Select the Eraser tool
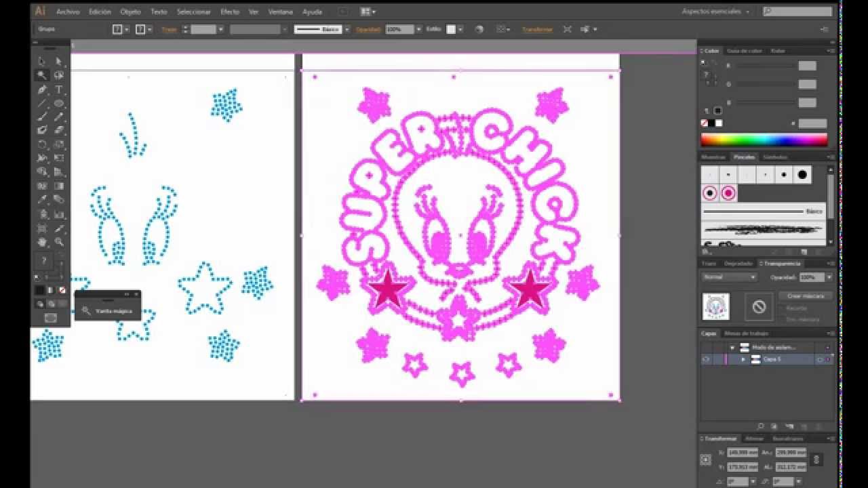 tap(59, 130)
